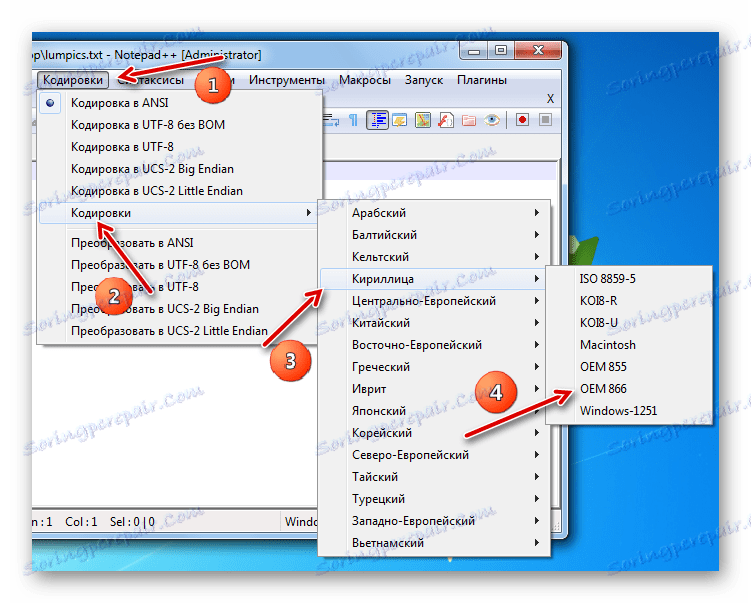Select Кодировка в UCS-2 Big Endian

180,169
